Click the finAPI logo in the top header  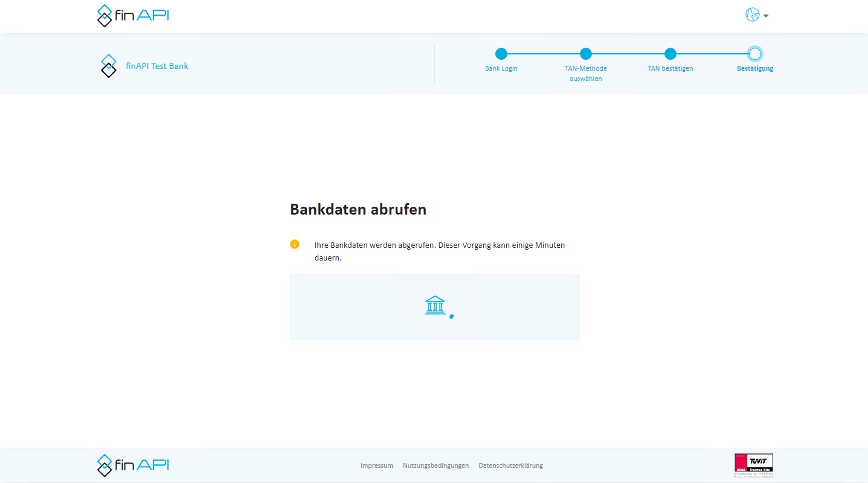pos(133,16)
